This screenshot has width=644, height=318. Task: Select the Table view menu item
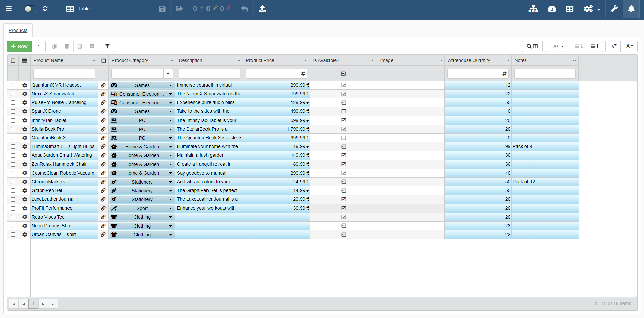click(78, 9)
